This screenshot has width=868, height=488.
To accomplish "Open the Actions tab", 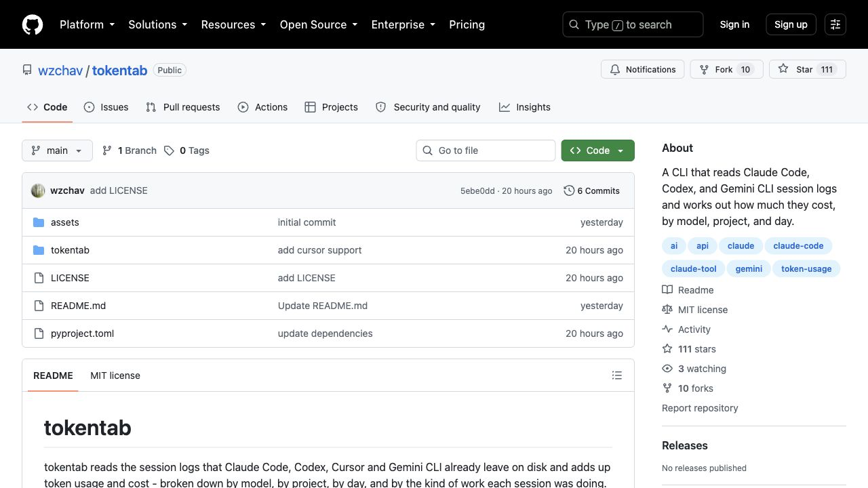I will (x=262, y=107).
